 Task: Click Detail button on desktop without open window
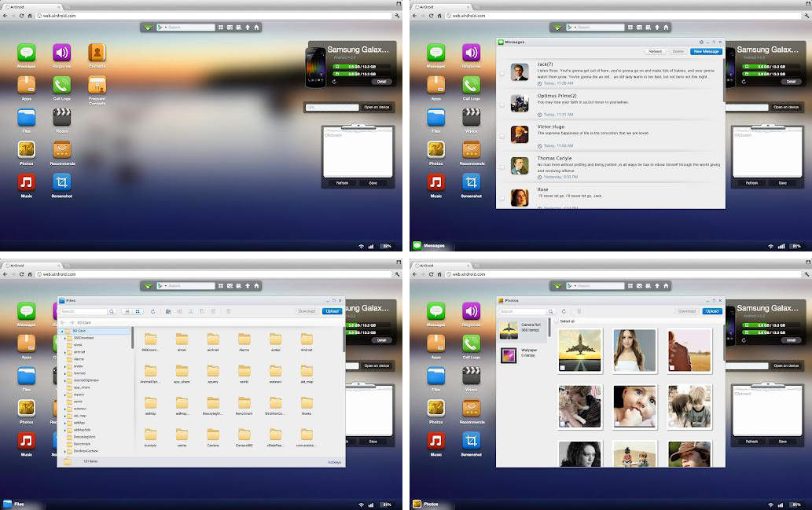381,81
